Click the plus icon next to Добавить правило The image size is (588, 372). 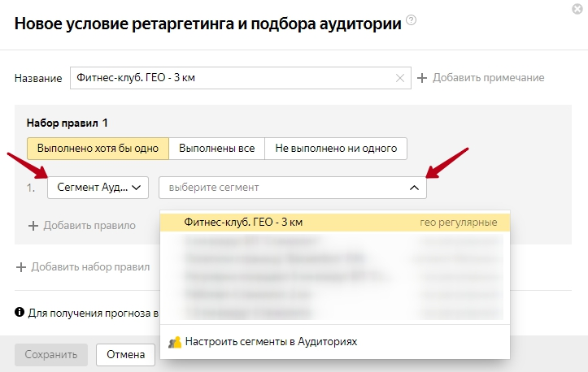pyautogui.click(x=33, y=226)
